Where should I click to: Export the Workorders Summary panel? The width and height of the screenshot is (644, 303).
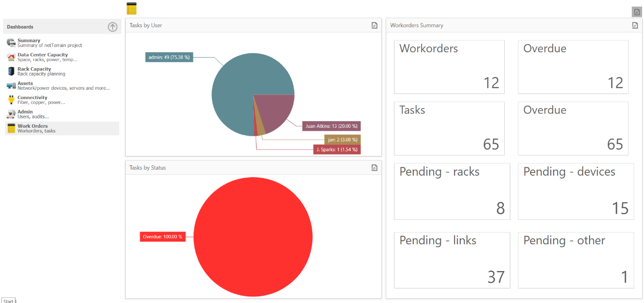click(635, 25)
